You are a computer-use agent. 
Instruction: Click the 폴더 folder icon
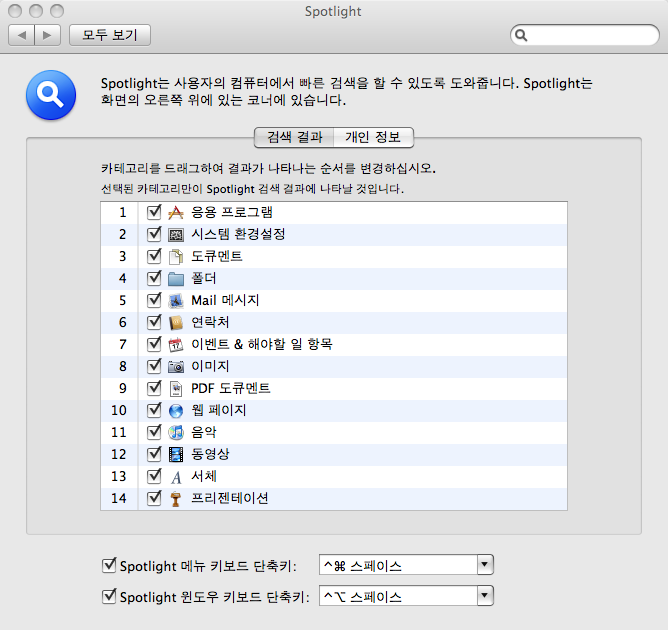pos(176,279)
